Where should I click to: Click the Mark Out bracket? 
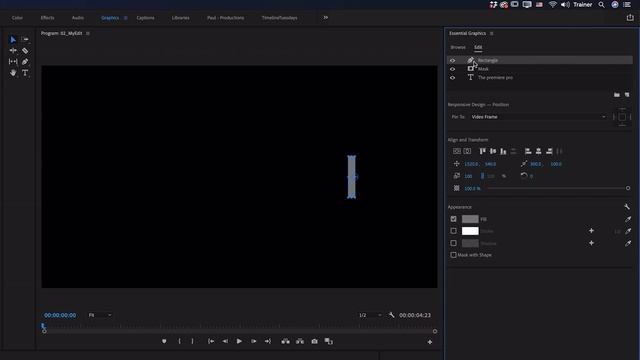point(193,341)
